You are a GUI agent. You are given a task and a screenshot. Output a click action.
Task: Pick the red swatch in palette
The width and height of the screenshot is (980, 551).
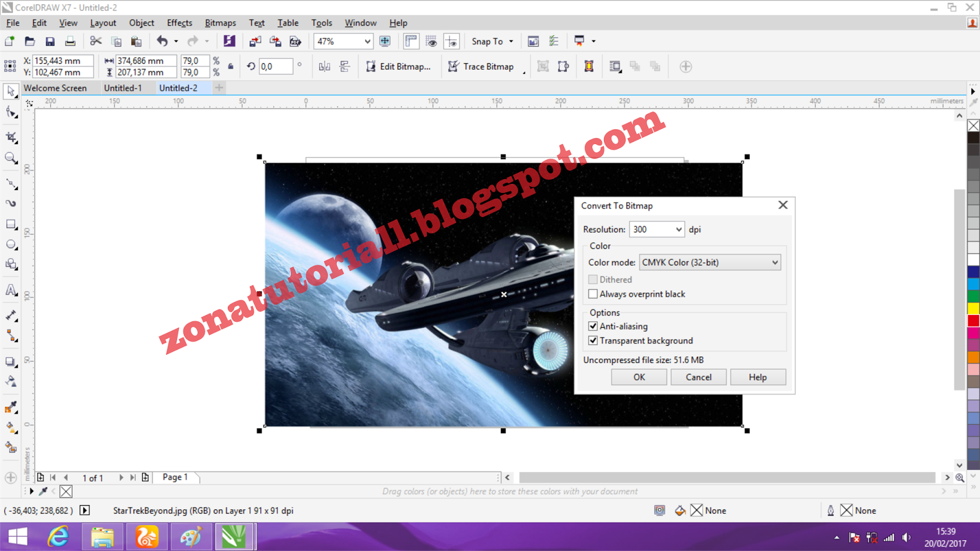pyautogui.click(x=973, y=321)
